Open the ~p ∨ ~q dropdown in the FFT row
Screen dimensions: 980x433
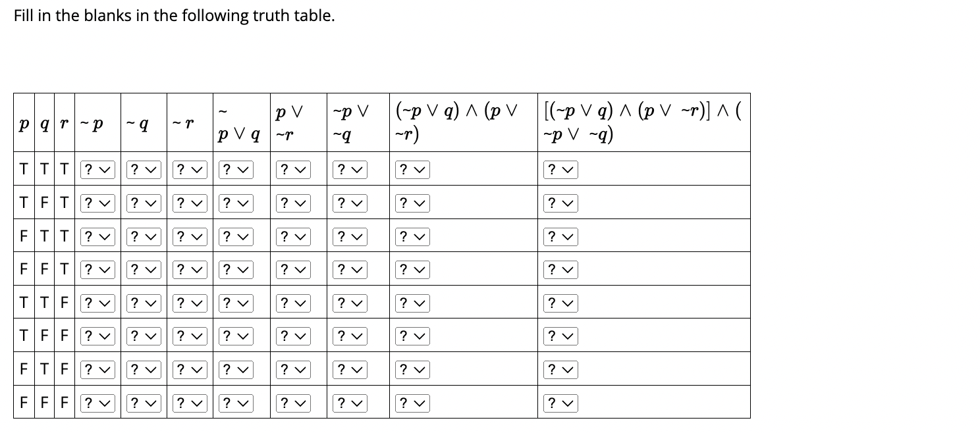click(349, 269)
